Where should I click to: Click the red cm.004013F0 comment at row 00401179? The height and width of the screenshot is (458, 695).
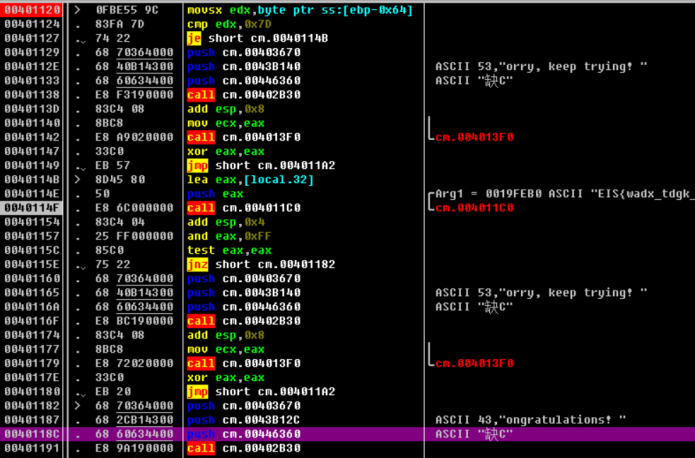pos(474,364)
